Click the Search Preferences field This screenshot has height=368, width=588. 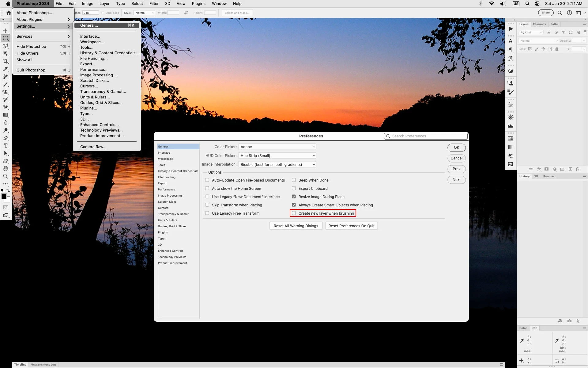(426, 136)
